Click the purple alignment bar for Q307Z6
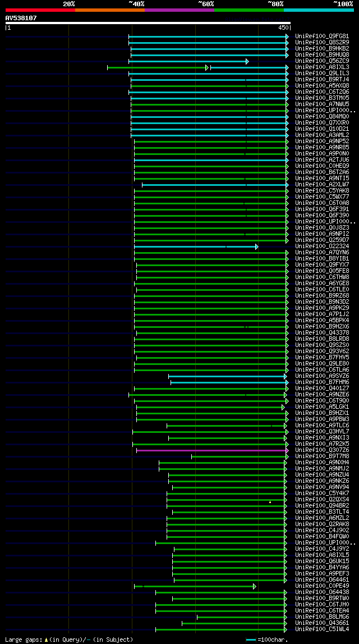The height and width of the screenshot is (644, 359). 211,450
